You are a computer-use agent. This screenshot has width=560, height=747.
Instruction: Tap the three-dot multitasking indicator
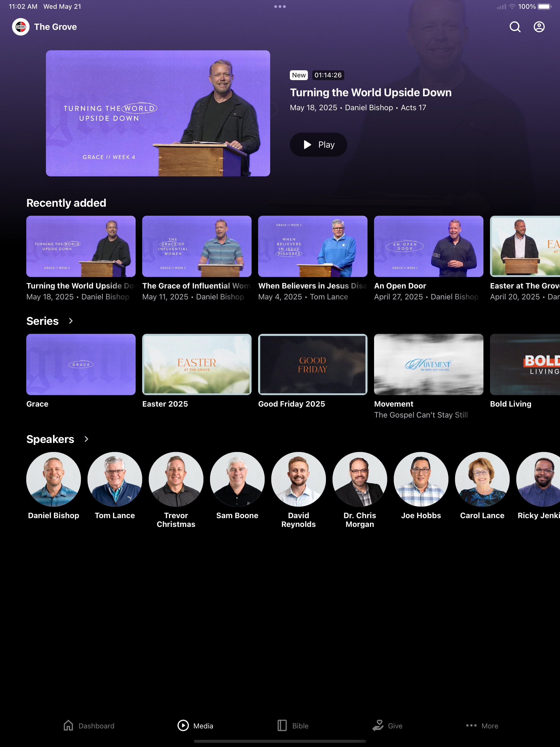pos(280,6)
